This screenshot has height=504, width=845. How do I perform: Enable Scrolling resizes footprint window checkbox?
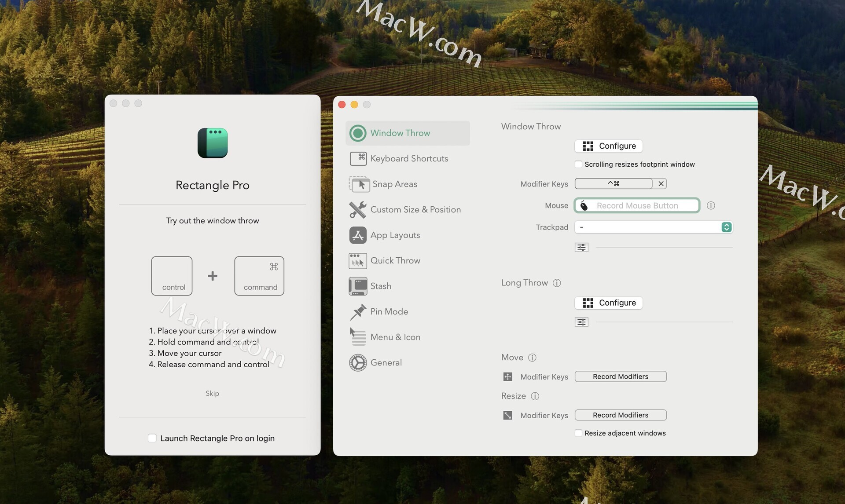[578, 164]
